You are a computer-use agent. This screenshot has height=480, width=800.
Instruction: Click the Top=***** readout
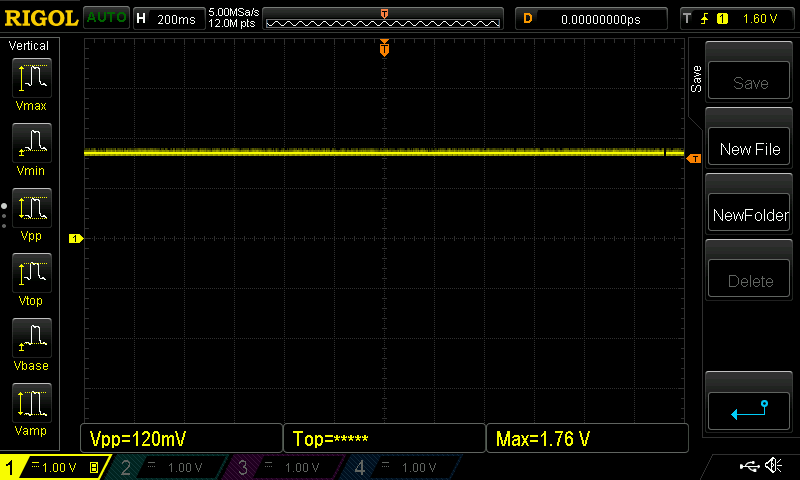384,438
